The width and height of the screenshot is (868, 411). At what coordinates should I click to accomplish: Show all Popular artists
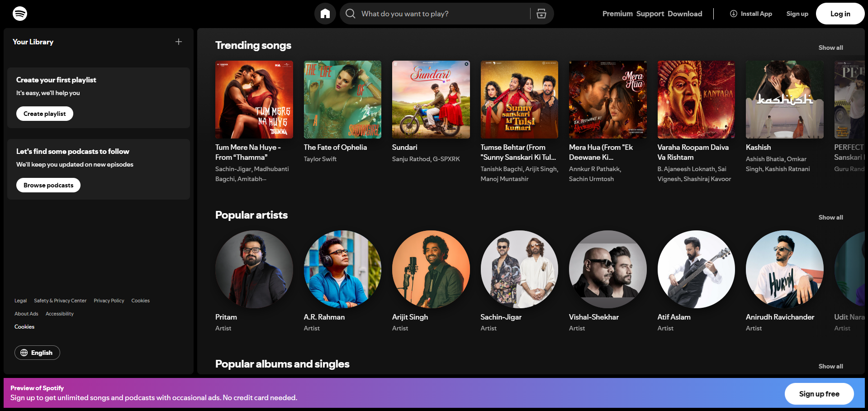(830, 217)
